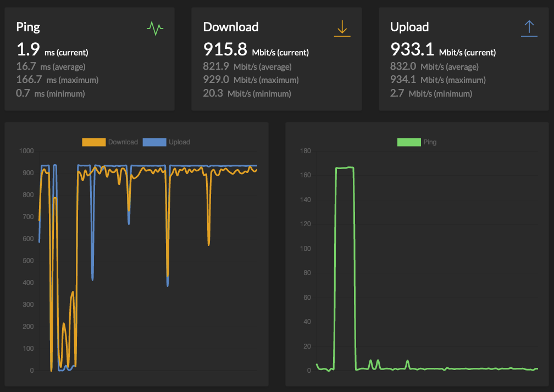Screen dimensions: 554x392
Task: Toggle the blue Upload legend swatch
Action: pos(154,142)
